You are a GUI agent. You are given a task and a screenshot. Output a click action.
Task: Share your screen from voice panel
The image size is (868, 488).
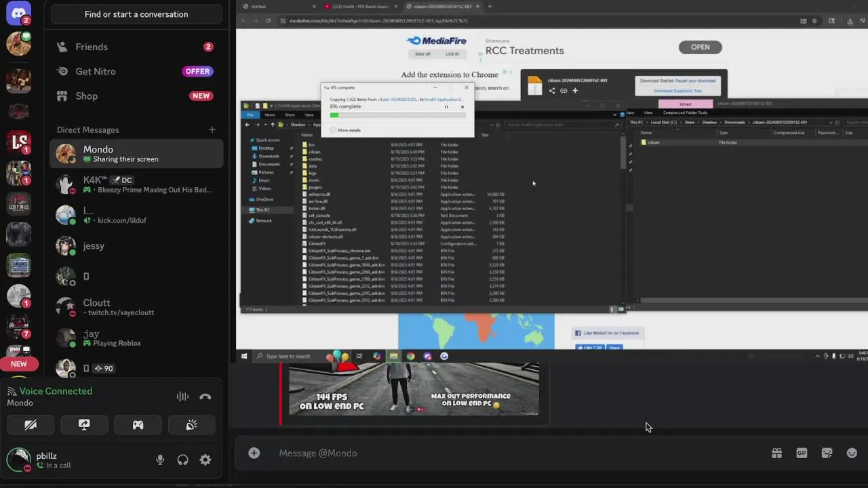(x=84, y=425)
